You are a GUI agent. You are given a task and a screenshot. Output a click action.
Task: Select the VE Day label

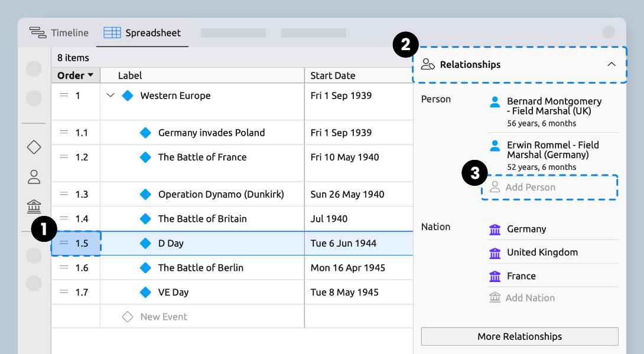(173, 293)
